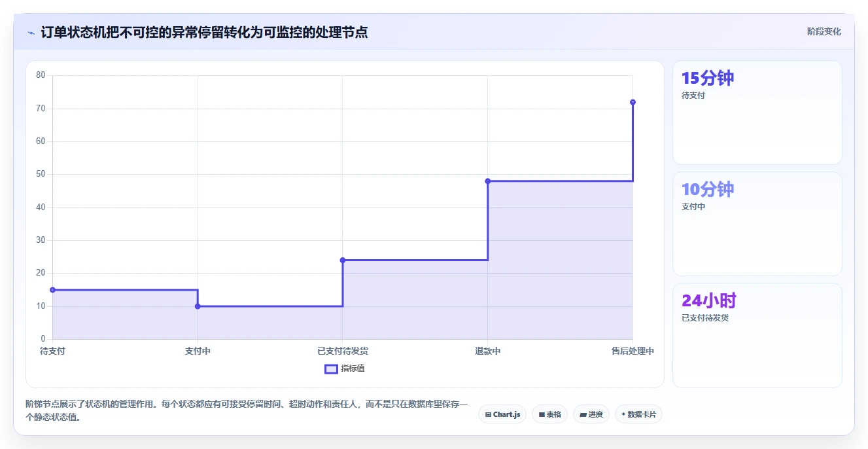Click the 已支付待发货 x-axis label
Viewport: 868px width, 449px height.
pyautogui.click(x=343, y=351)
